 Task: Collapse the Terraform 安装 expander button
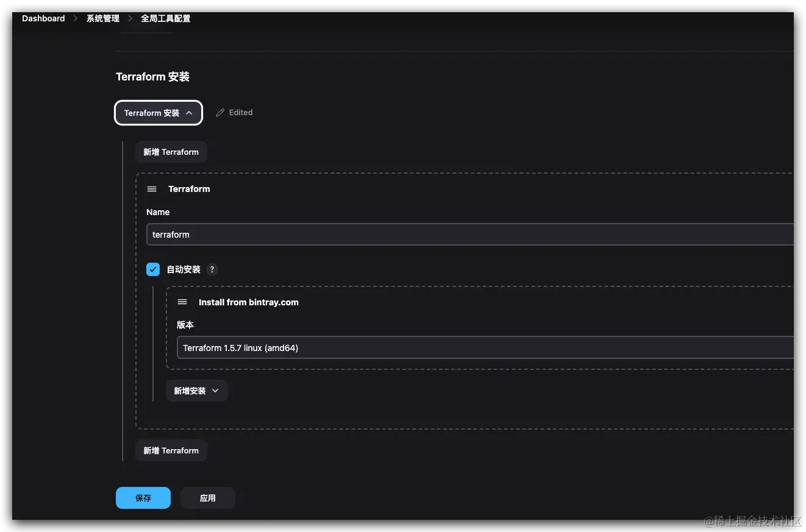pos(159,113)
